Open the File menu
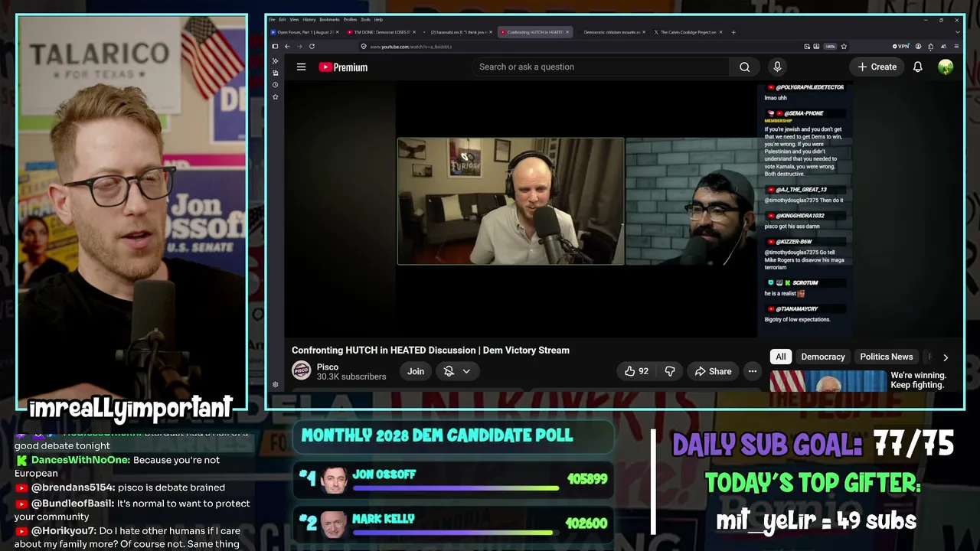 coord(273,19)
